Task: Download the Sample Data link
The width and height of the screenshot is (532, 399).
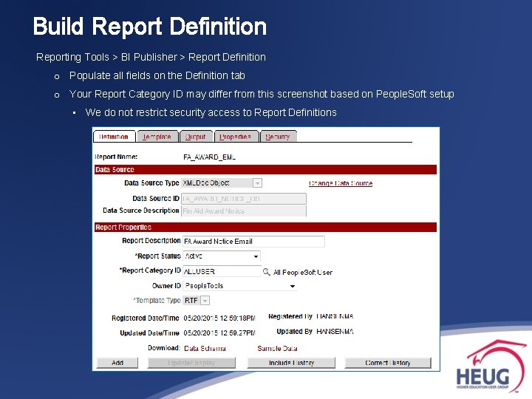Action: (277, 349)
